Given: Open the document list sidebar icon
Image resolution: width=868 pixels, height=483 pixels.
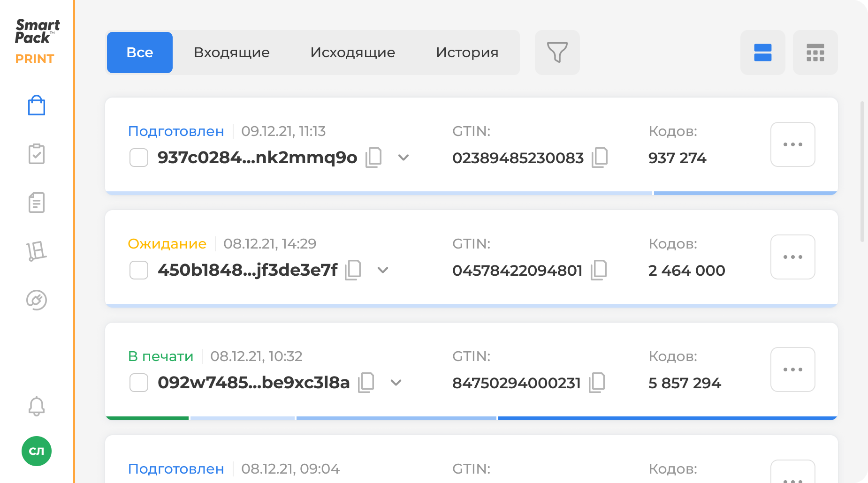Looking at the screenshot, I should tap(37, 203).
